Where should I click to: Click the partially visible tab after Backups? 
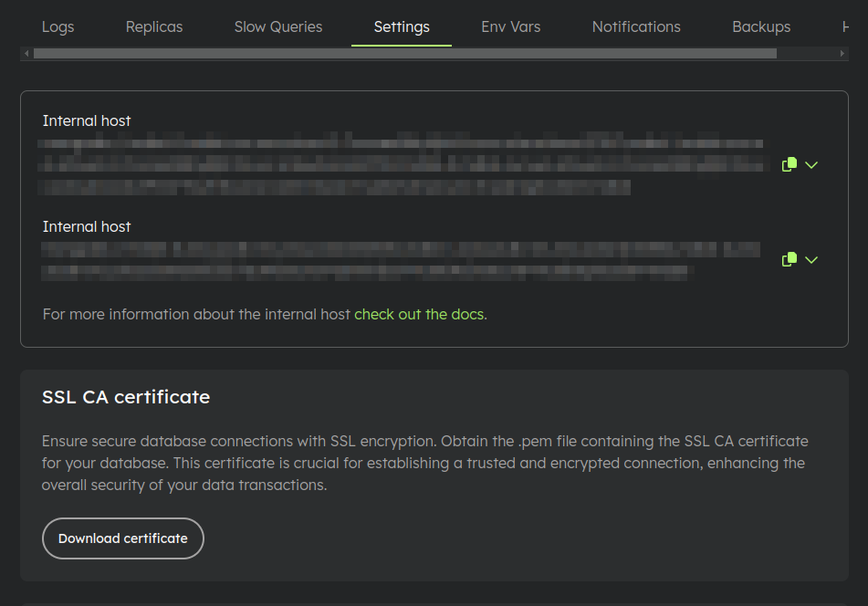pos(844,26)
